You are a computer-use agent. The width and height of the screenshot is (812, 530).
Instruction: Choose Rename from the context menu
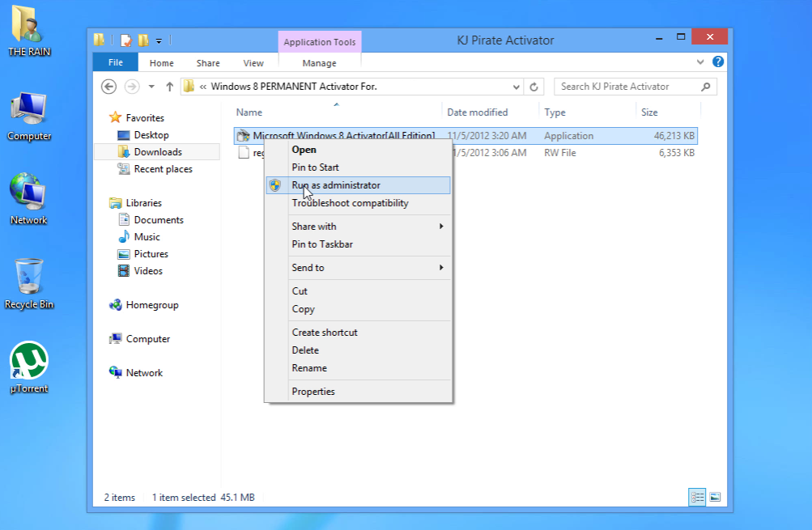[359, 368]
